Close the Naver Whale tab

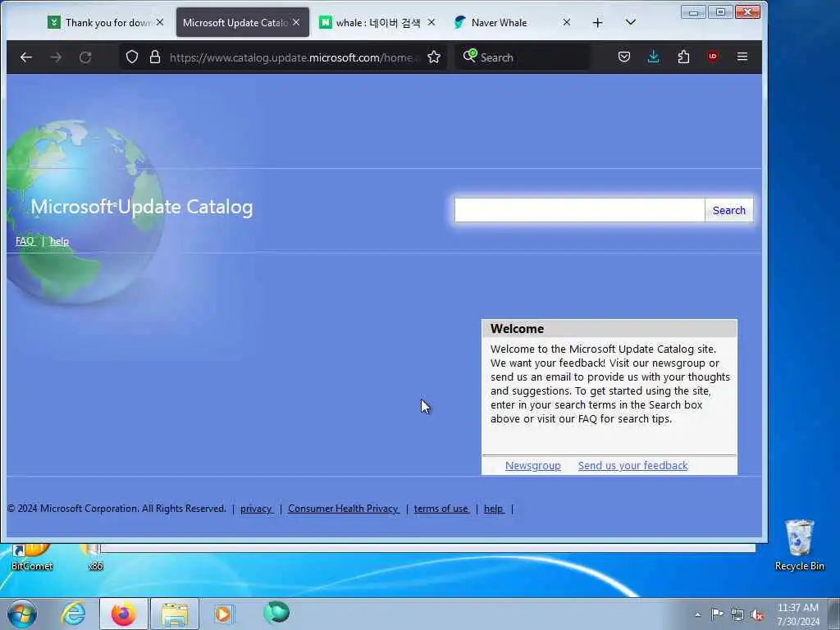(x=566, y=22)
